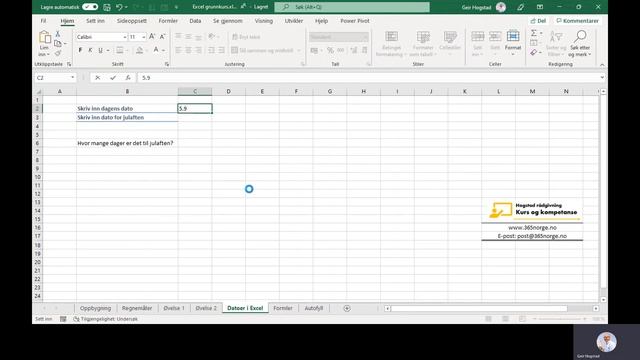Open the Øvelse 1 sheet tab
This screenshot has width=640, height=360.
click(174, 308)
